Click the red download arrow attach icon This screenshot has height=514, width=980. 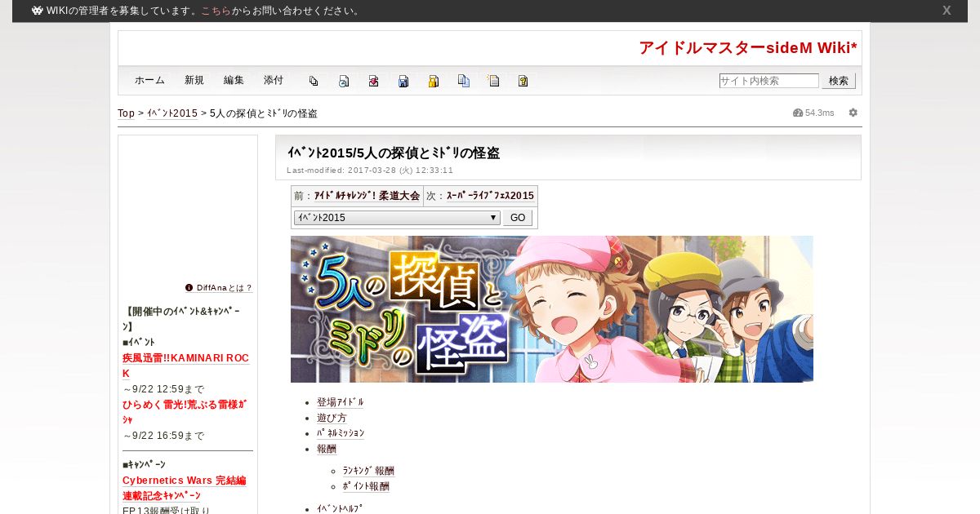pyautogui.click(x=373, y=81)
